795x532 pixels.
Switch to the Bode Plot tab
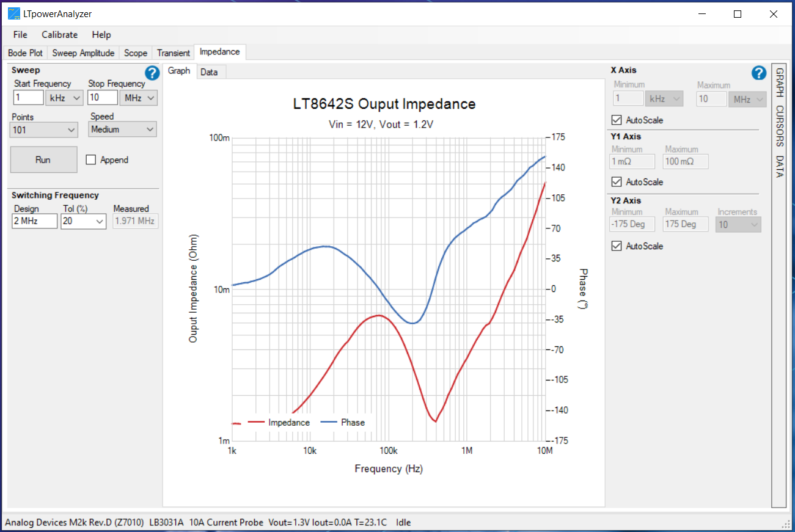(25, 53)
